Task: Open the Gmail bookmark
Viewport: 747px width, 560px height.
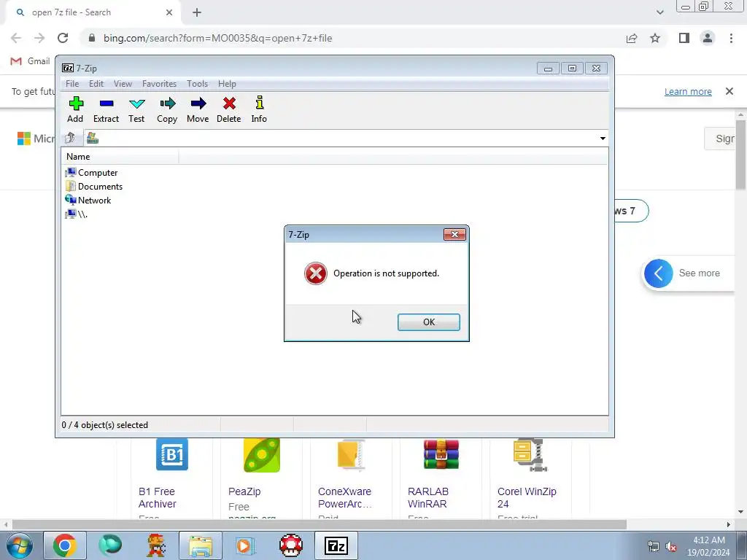Action: [x=31, y=61]
